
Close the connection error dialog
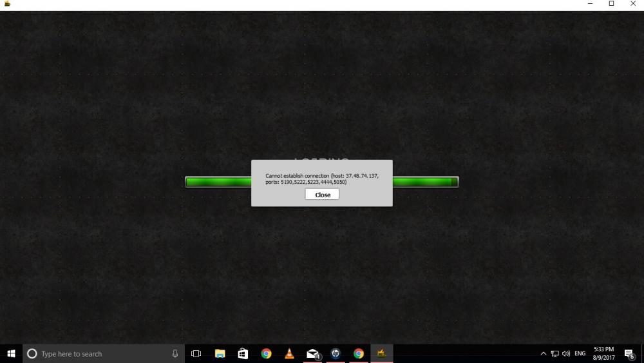[322, 195]
